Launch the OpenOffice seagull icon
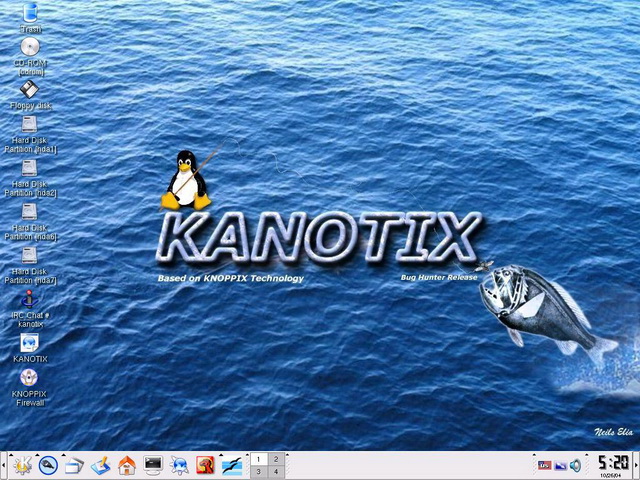This screenshot has height=480, width=640. (232, 466)
